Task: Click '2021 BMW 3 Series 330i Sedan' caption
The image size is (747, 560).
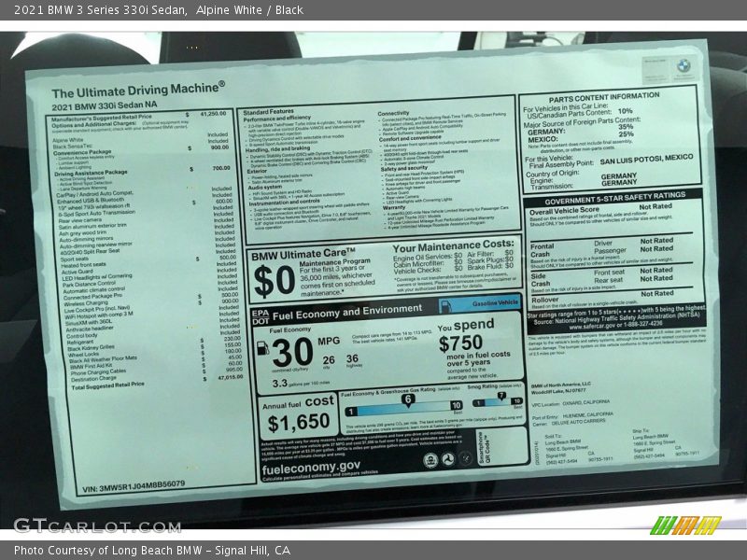Action: 100,10
